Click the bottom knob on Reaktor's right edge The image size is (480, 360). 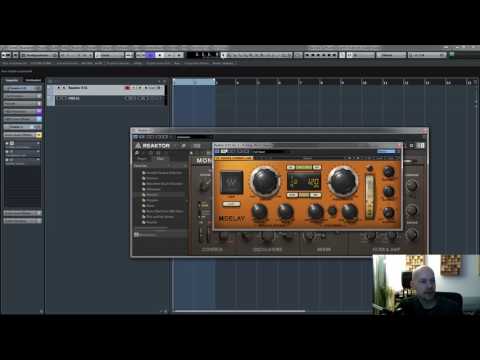click(x=412, y=234)
